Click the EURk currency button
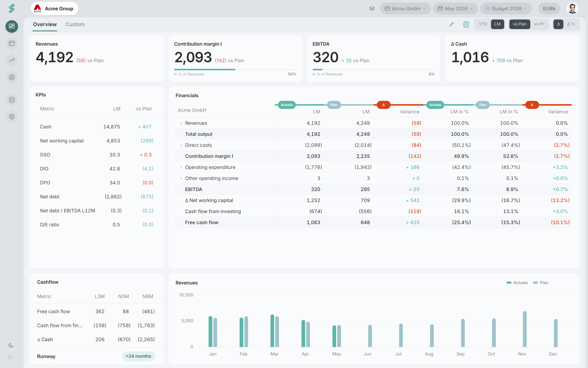 [549, 9]
